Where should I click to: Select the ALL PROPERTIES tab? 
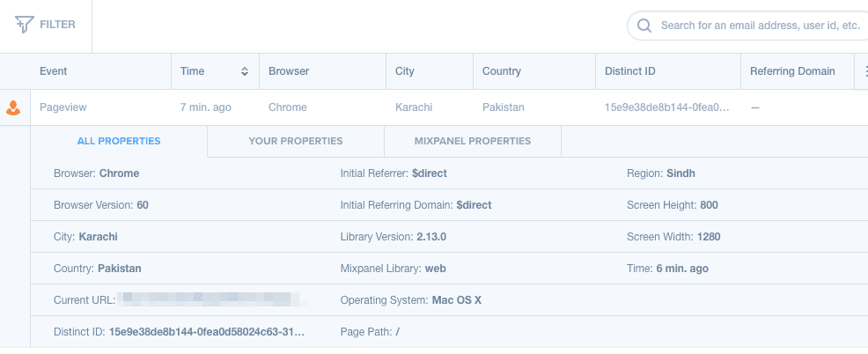click(x=119, y=141)
